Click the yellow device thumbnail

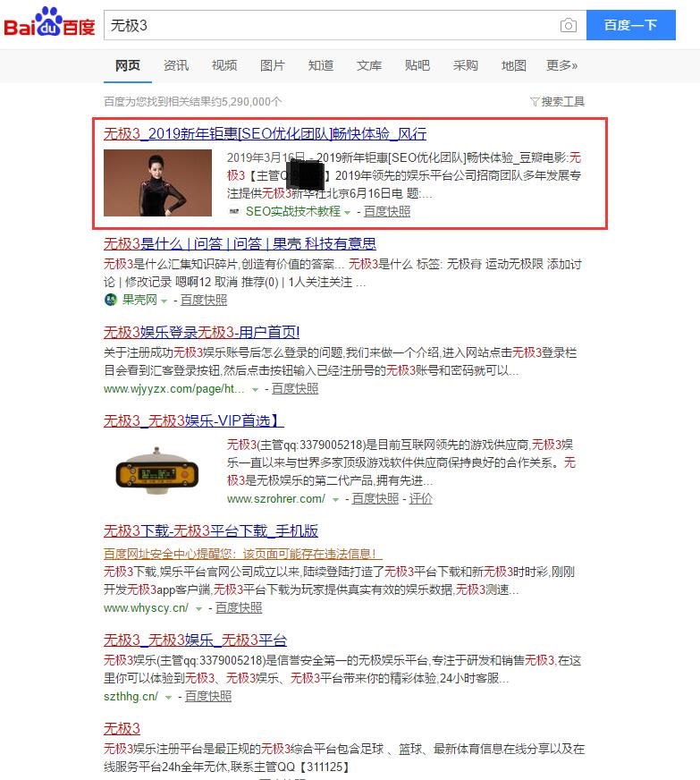coord(157,471)
